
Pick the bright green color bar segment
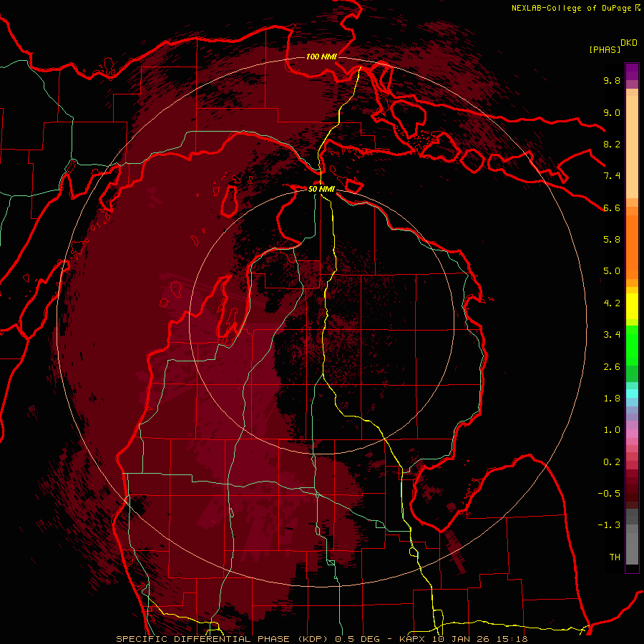click(x=632, y=345)
